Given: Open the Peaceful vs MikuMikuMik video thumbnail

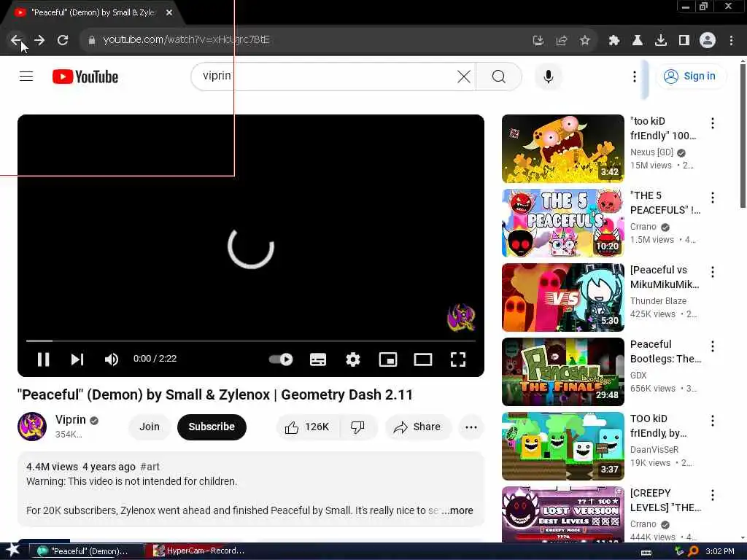Looking at the screenshot, I should pos(562,297).
